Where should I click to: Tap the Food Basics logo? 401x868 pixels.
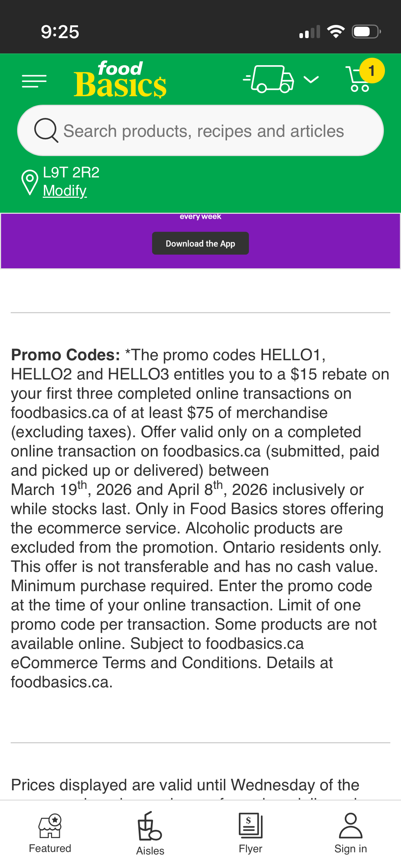coord(120,80)
